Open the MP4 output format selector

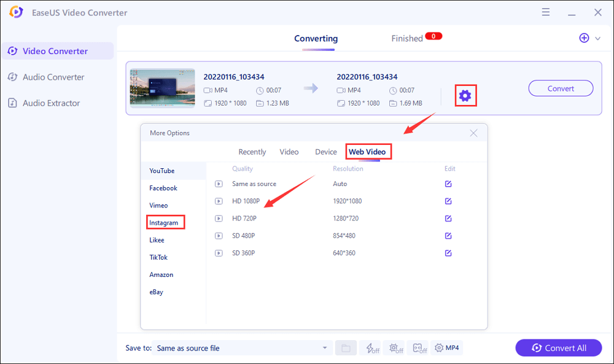447,348
